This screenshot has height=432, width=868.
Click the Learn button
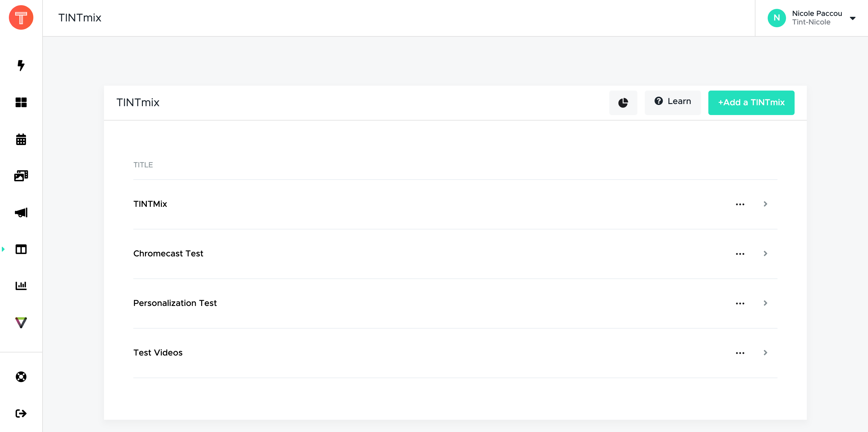point(673,102)
